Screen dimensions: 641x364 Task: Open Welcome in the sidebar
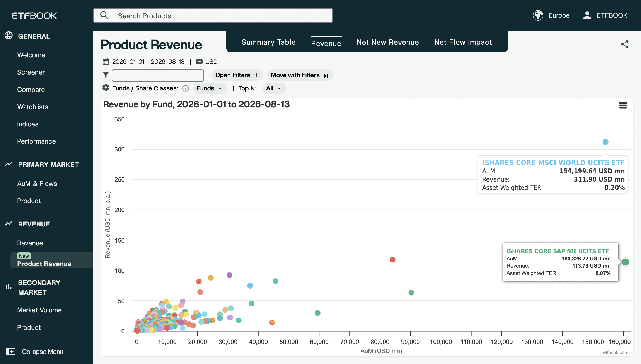[x=31, y=55]
